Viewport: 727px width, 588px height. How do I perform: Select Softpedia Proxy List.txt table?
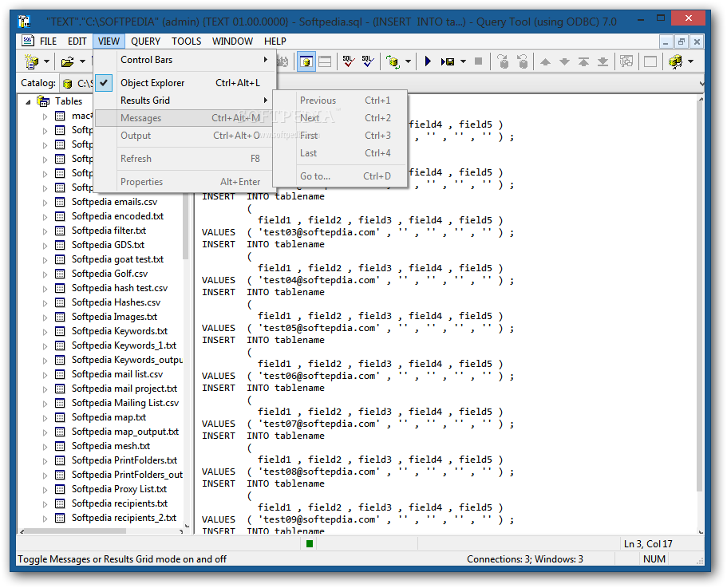(x=119, y=489)
